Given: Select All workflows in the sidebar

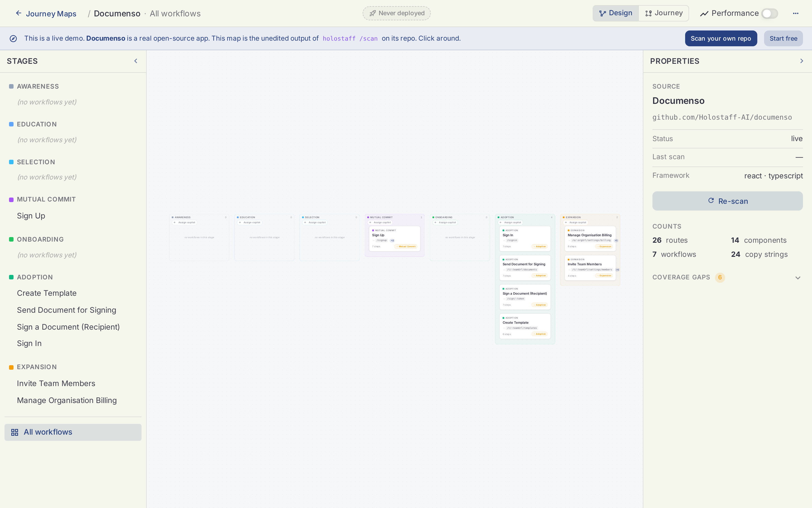Looking at the screenshot, I should [x=73, y=432].
